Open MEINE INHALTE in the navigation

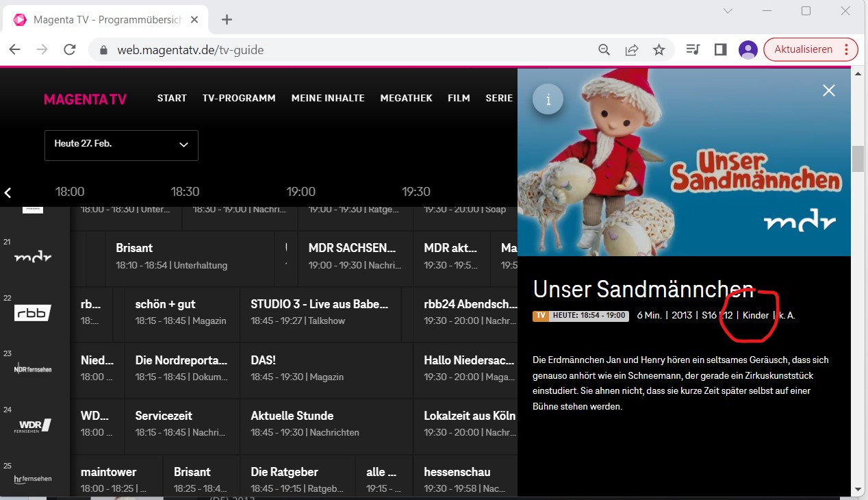(x=328, y=98)
